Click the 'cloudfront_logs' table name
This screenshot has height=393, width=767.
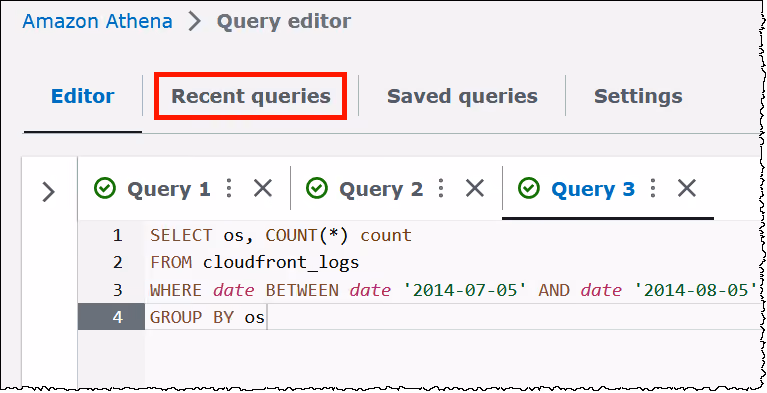pos(281,263)
